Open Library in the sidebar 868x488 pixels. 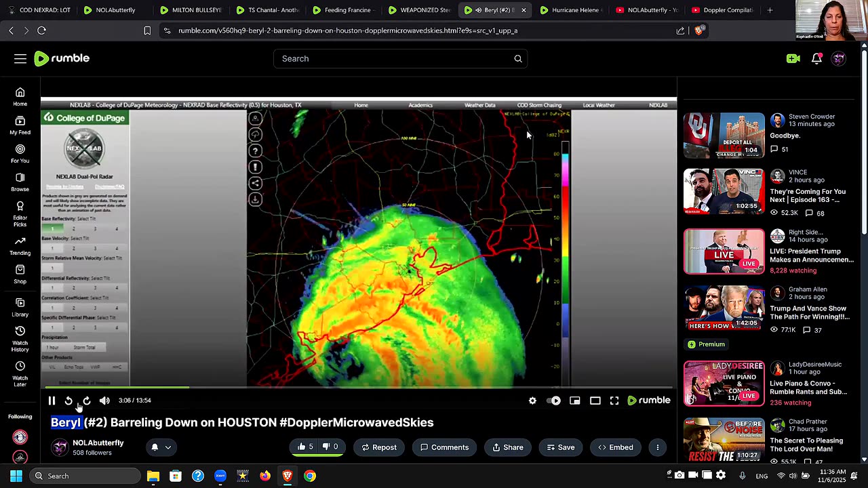20,308
